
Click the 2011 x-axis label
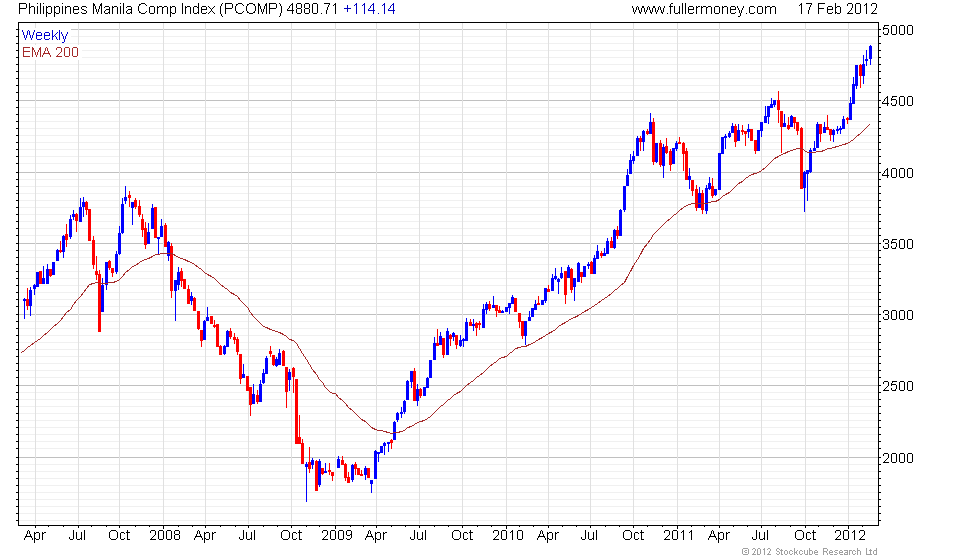[x=678, y=536]
